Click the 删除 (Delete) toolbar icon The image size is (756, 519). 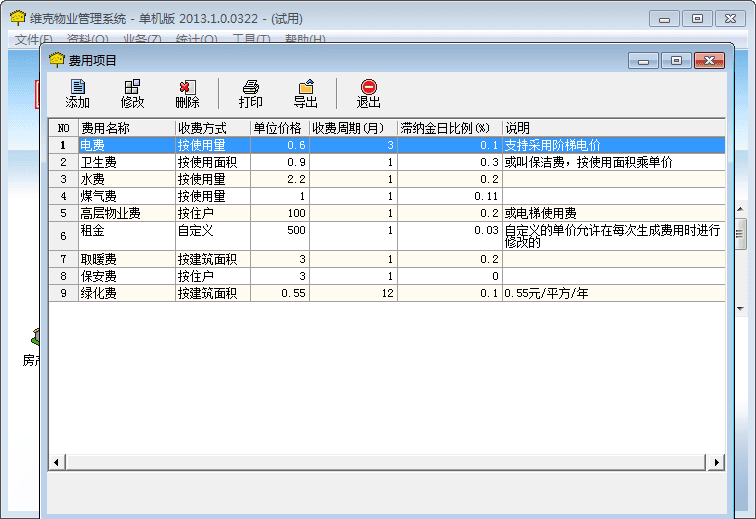tap(186, 88)
